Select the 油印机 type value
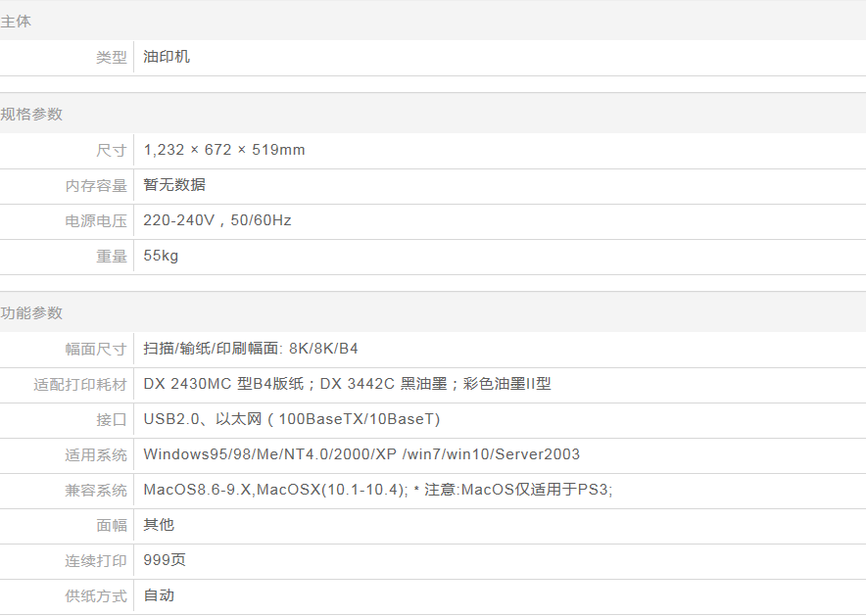 [x=167, y=57]
